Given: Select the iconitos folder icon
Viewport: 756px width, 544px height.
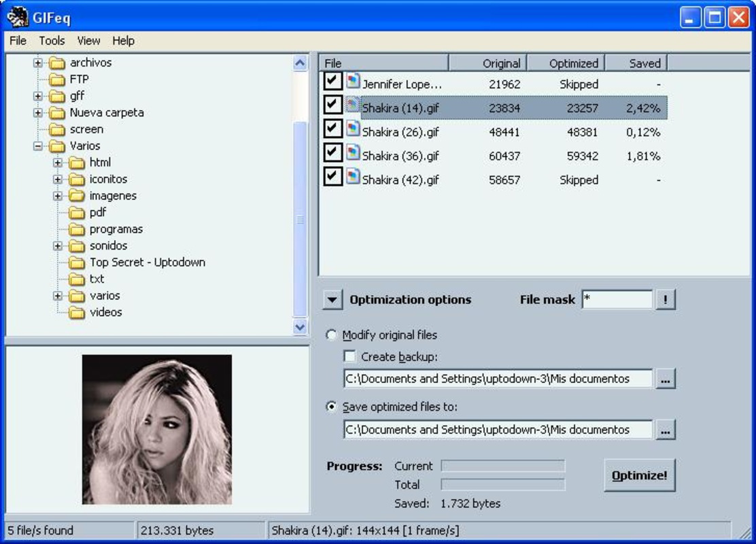Looking at the screenshot, I should click(x=77, y=180).
